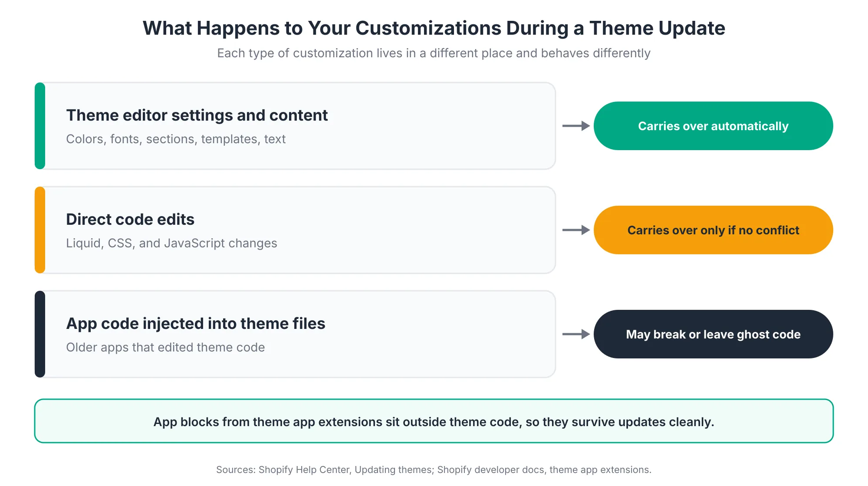Click 'Colors, fonts, sections, templates, text' subtitle
Screen dimensions: 868x486
click(176, 139)
